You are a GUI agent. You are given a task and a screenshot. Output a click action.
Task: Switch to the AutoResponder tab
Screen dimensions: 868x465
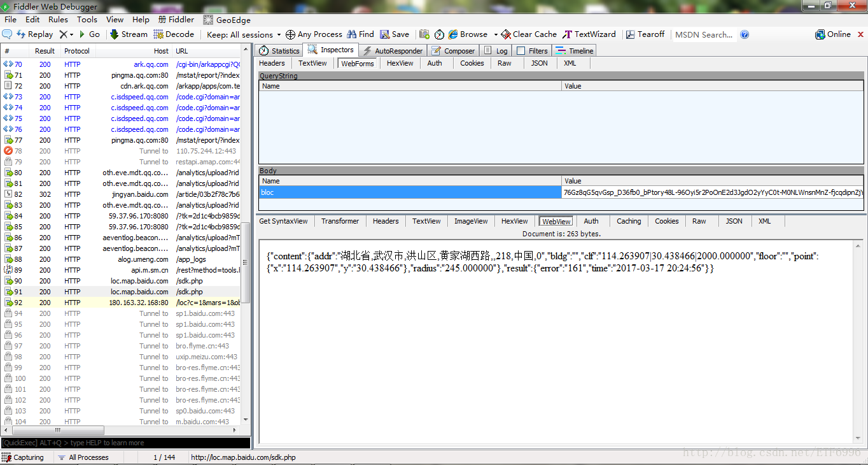(393, 51)
